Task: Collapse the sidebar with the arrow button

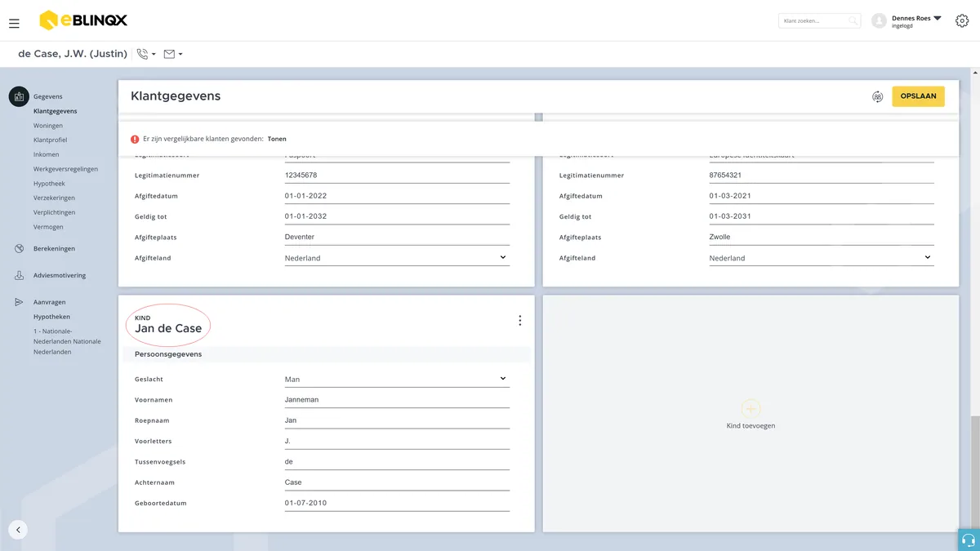Action: coord(18,529)
